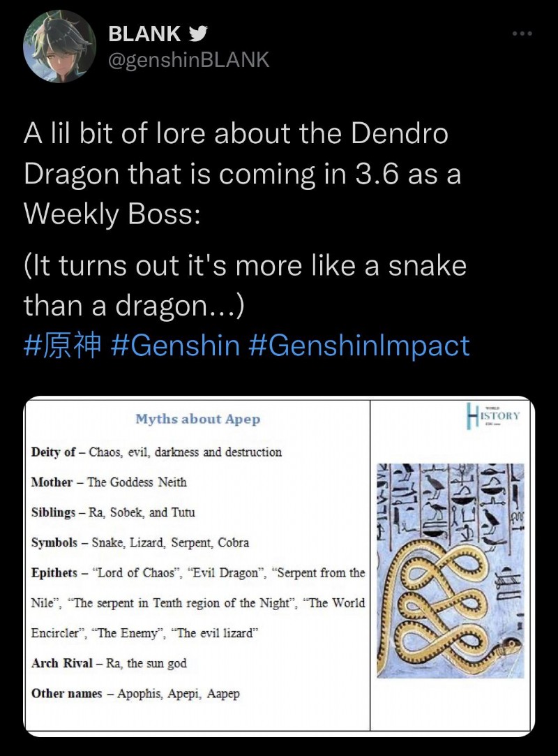The width and height of the screenshot is (558, 756).
Task: Click the 'Arch Rival – Ra' line
Action: pos(109,663)
